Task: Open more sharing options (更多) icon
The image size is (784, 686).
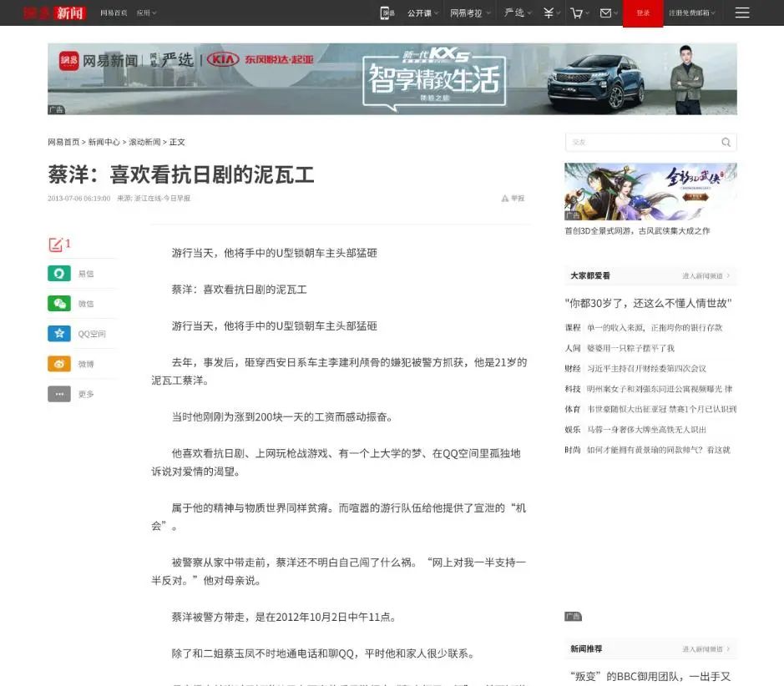Action: pyautogui.click(x=58, y=394)
